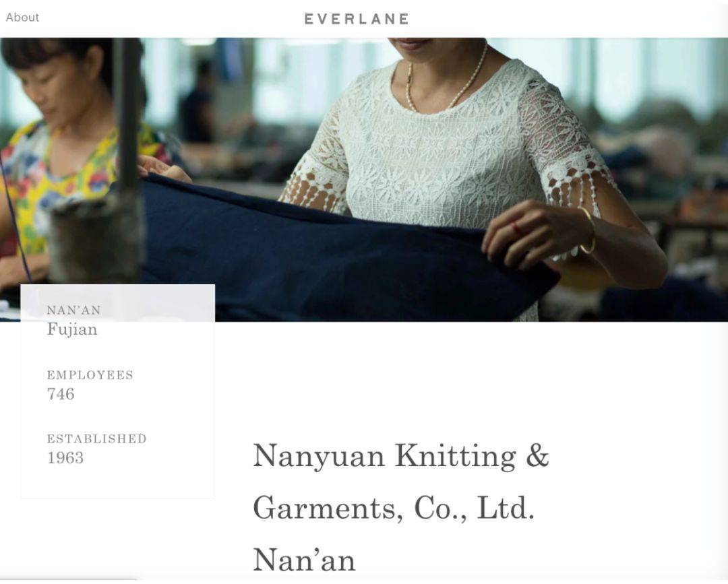Select the EMPLOYEES label
The width and height of the screenshot is (728, 584).
click(x=90, y=375)
